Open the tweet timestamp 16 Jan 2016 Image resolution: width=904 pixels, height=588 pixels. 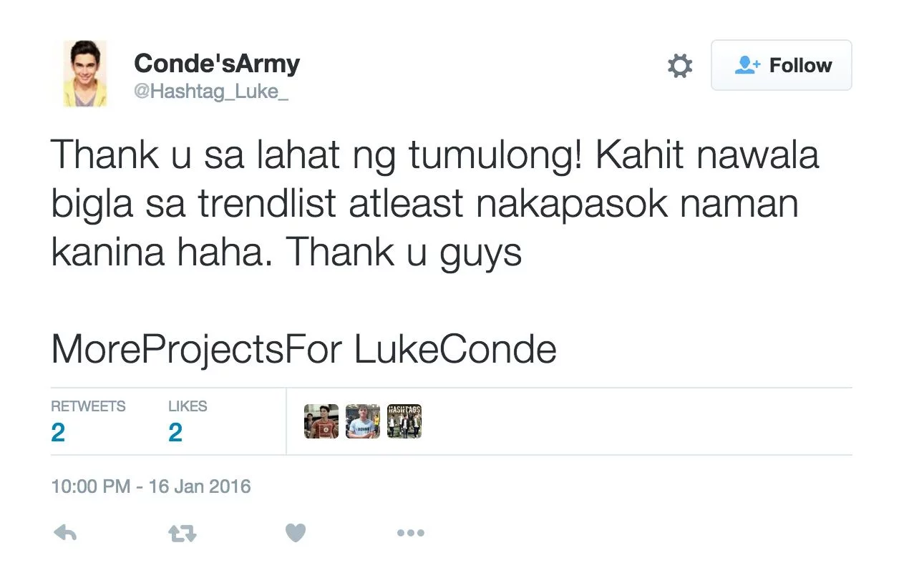[x=151, y=486]
